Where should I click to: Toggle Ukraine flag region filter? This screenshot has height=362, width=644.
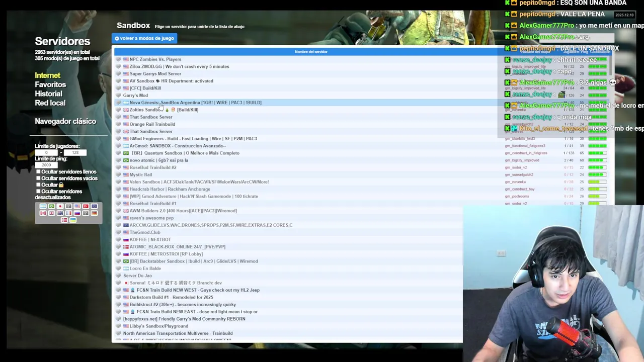click(73, 220)
